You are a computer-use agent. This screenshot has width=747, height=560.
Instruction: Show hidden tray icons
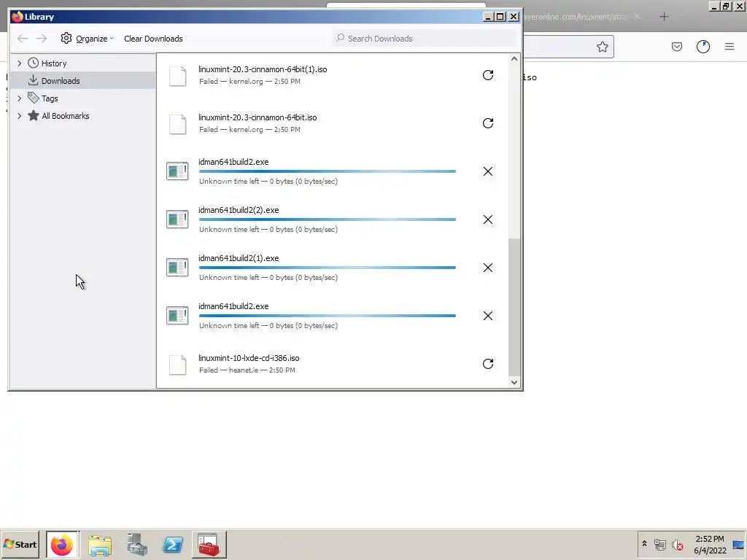point(645,544)
